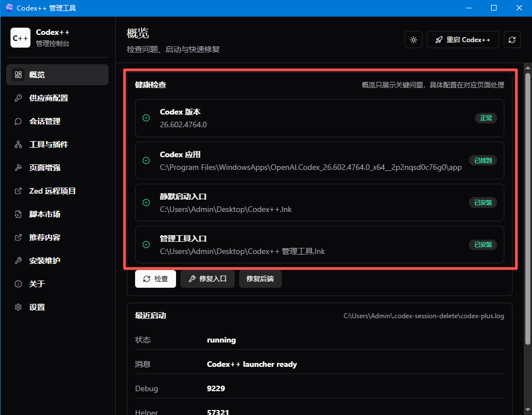Click the gear icon beside 设置

(18, 307)
